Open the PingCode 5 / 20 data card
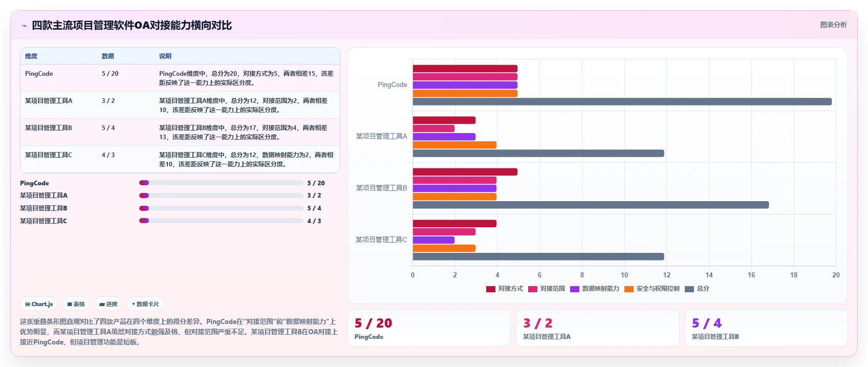The width and height of the screenshot is (868, 367). (x=429, y=328)
